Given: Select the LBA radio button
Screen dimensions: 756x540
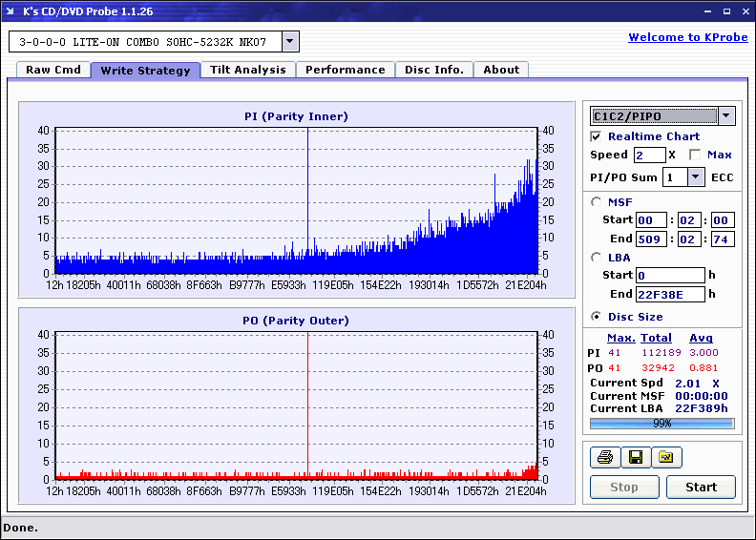Looking at the screenshot, I should click(597, 257).
